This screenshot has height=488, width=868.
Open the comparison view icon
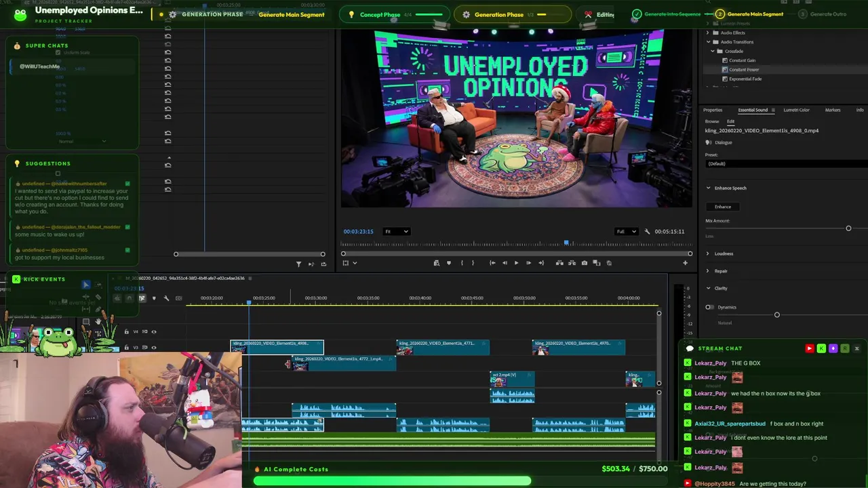coord(596,263)
